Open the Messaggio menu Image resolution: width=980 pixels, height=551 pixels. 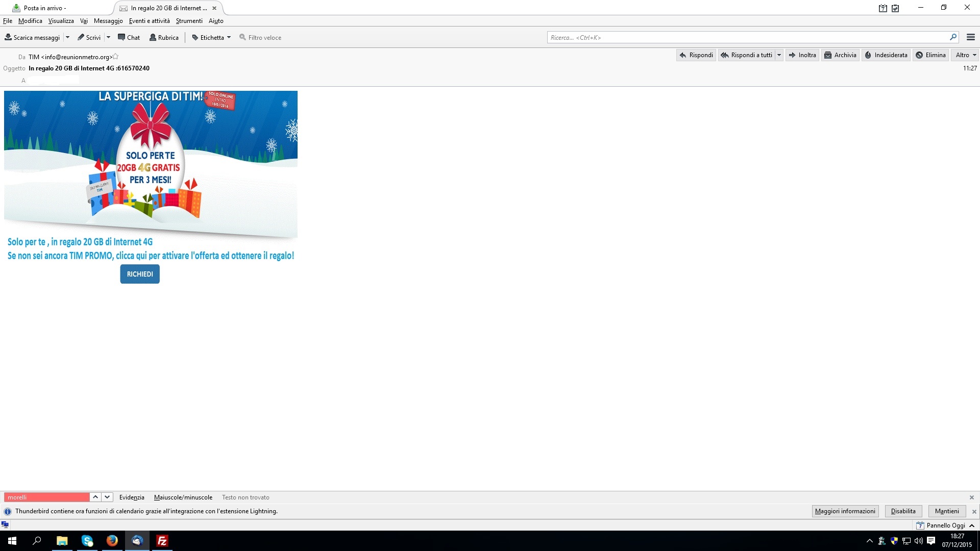coord(108,21)
